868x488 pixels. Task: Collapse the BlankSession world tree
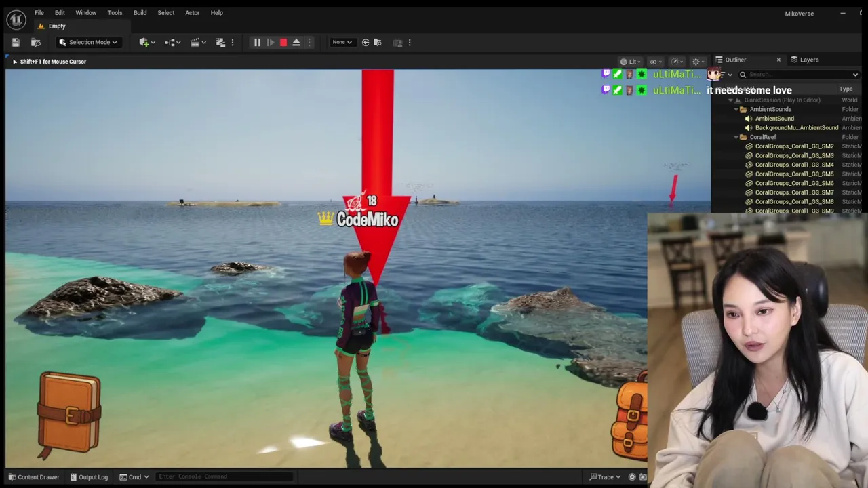point(731,100)
